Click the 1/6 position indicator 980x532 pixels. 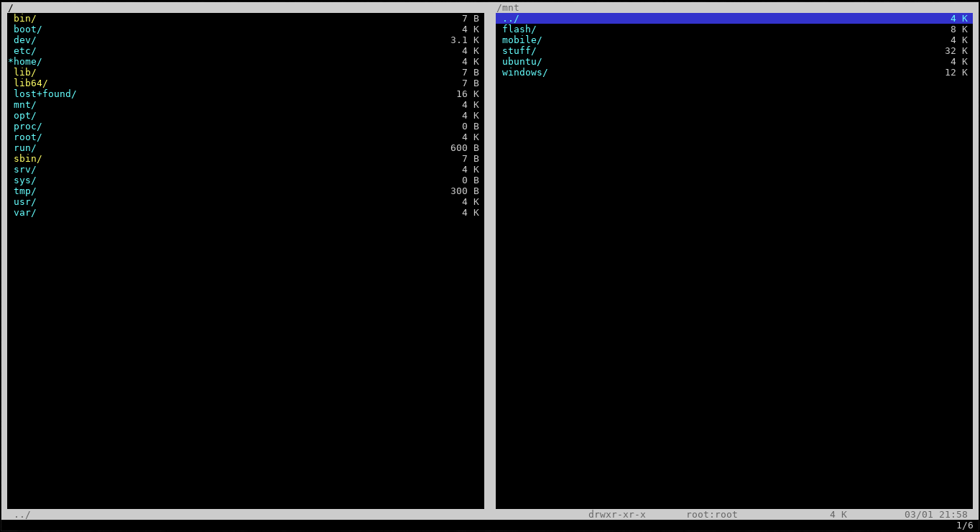(965, 526)
